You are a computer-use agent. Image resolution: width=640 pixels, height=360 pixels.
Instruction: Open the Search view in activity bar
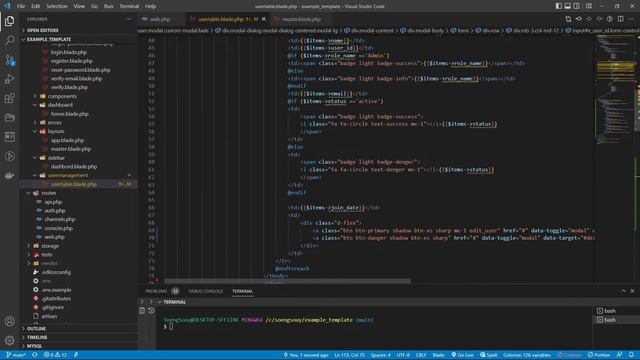pyautogui.click(x=9, y=40)
